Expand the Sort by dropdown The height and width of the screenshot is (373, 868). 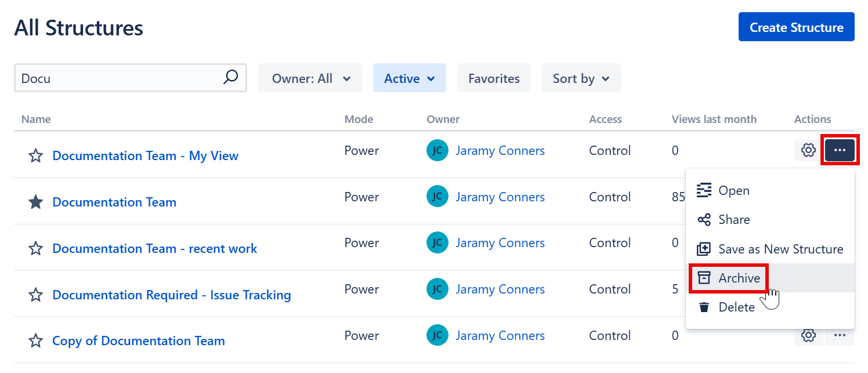click(581, 78)
